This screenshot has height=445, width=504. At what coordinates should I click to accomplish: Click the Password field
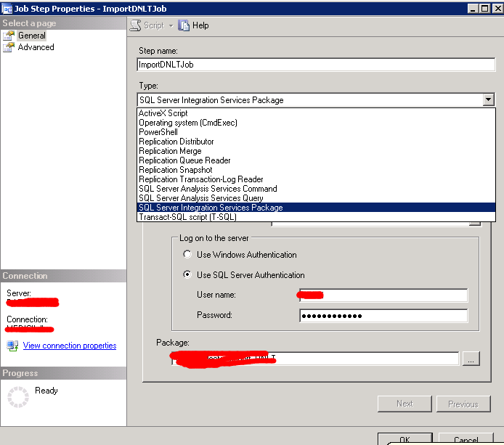click(383, 316)
